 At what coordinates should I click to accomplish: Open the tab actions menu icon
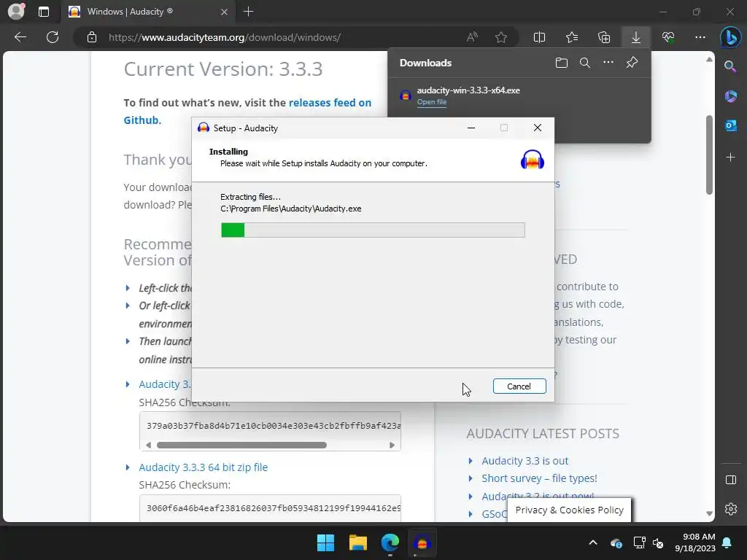43,12
